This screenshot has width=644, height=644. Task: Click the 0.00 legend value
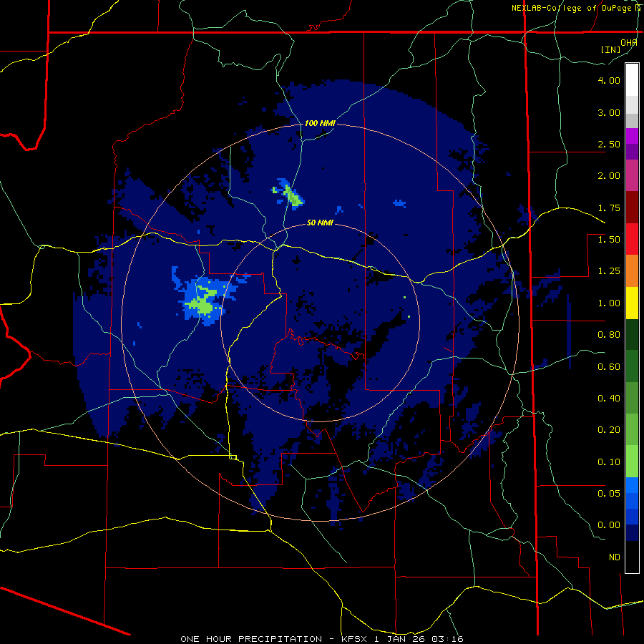(609, 525)
